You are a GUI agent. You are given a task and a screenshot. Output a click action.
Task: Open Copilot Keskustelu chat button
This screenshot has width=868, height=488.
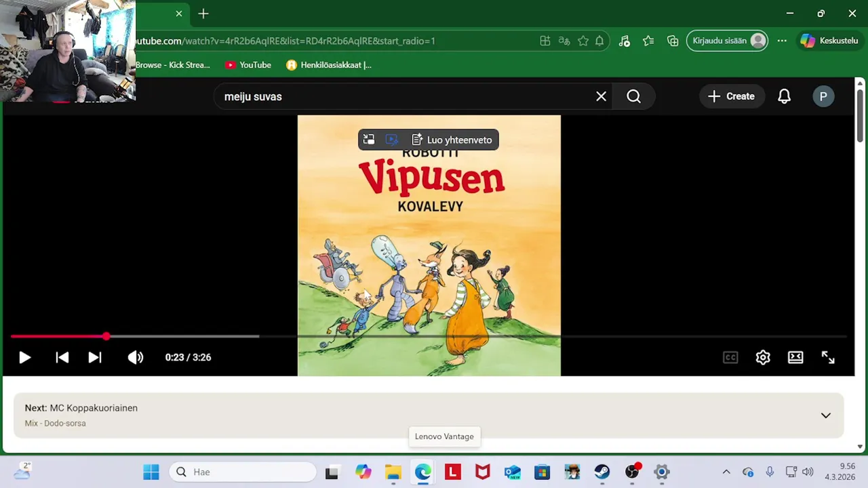(x=829, y=41)
